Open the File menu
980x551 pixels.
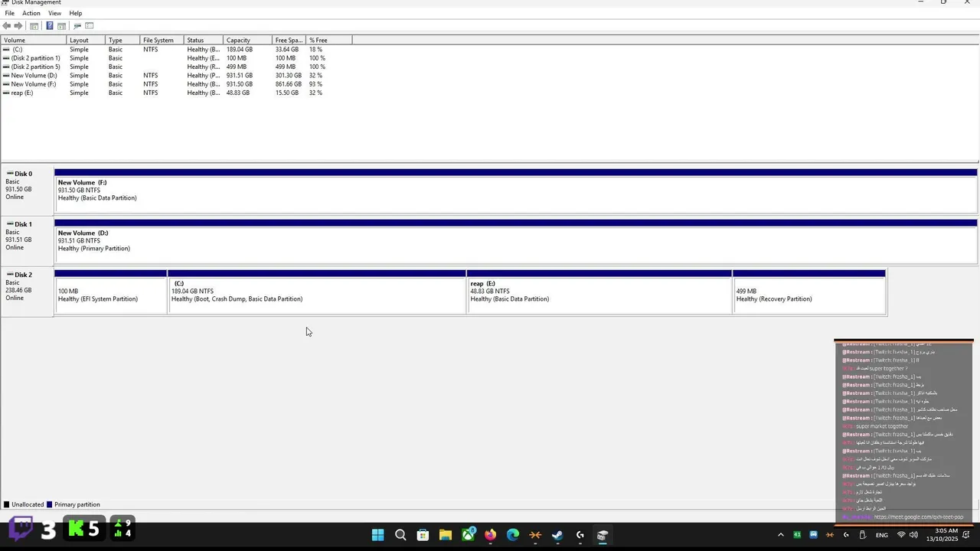(x=9, y=13)
